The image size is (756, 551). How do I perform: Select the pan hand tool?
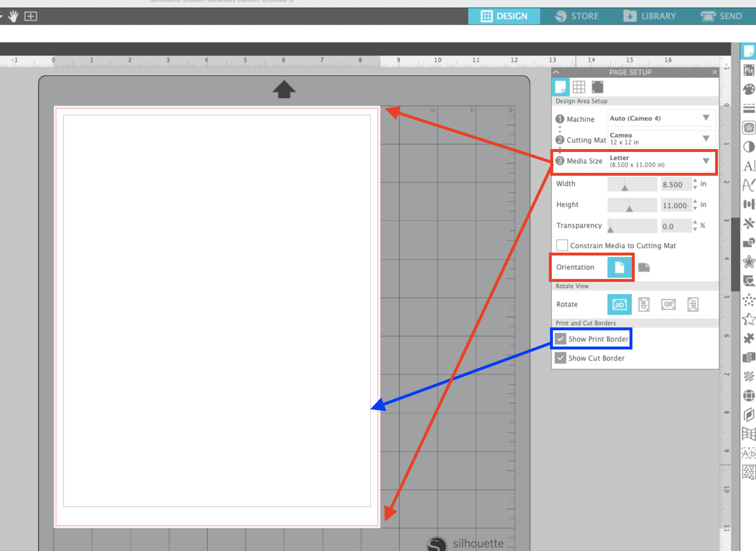[x=13, y=16]
